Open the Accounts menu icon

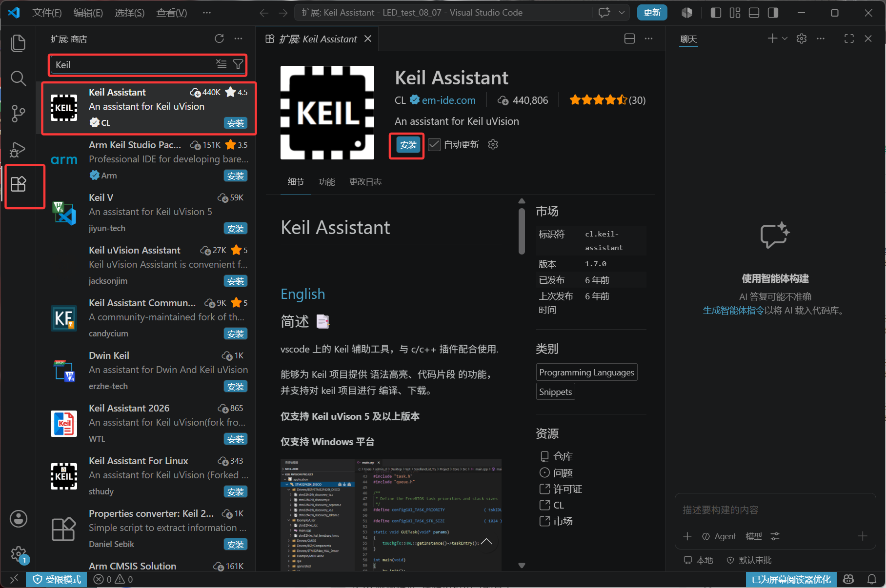coord(19,519)
